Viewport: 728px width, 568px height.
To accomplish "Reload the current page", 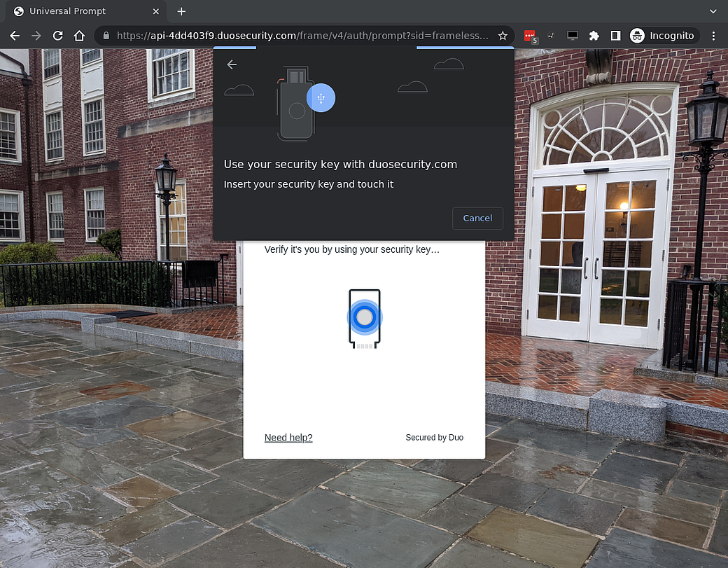I will (x=57, y=36).
